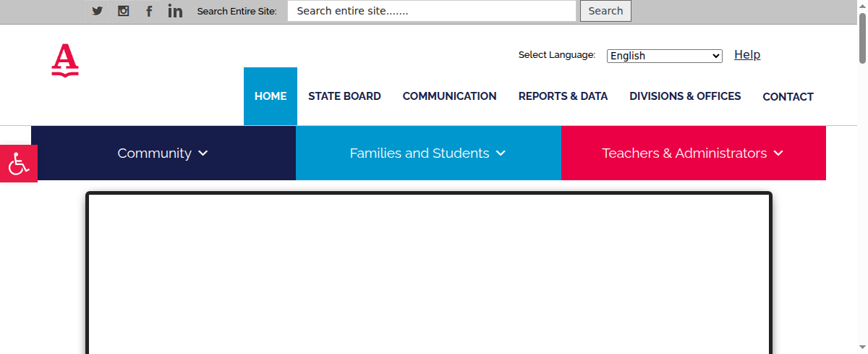Open the REPORTS & DATA menu
The height and width of the screenshot is (354, 868).
[x=563, y=96]
